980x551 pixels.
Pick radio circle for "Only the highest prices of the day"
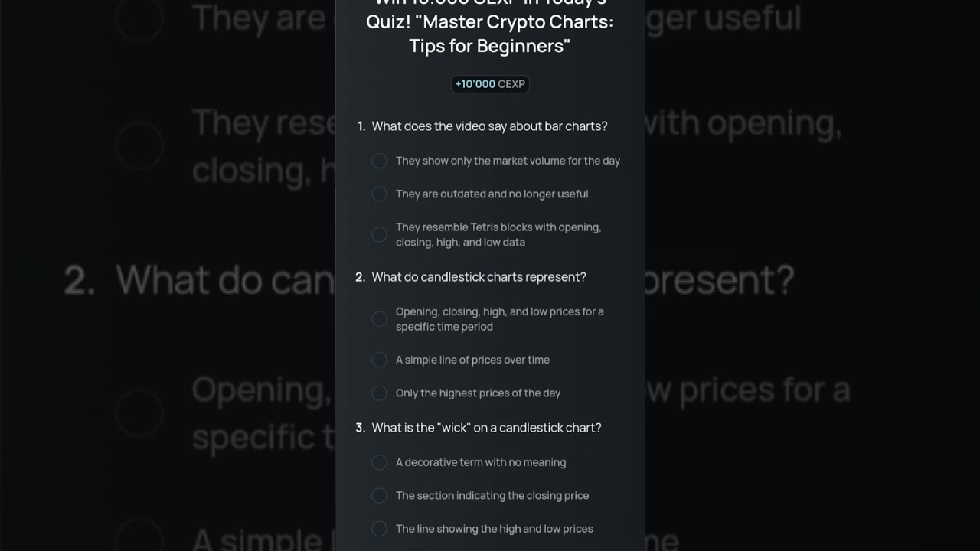coord(379,393)
